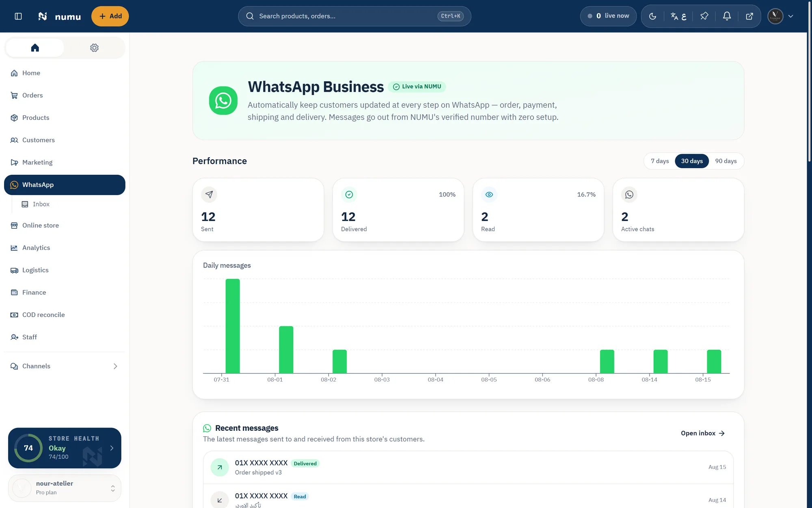Change language with the translate icon
Image resolution: width=812 pixels, height=508 pixels.
click(x=678, y=16)
